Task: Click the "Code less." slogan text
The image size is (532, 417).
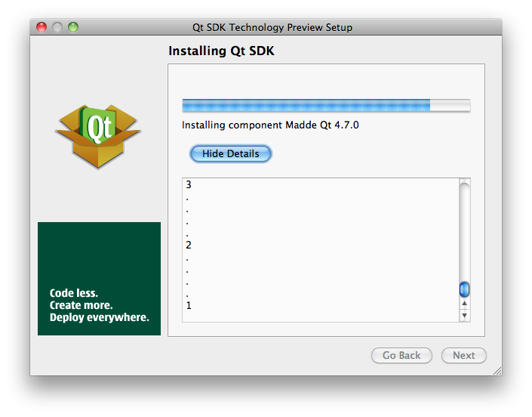Action: coord(74,292)
